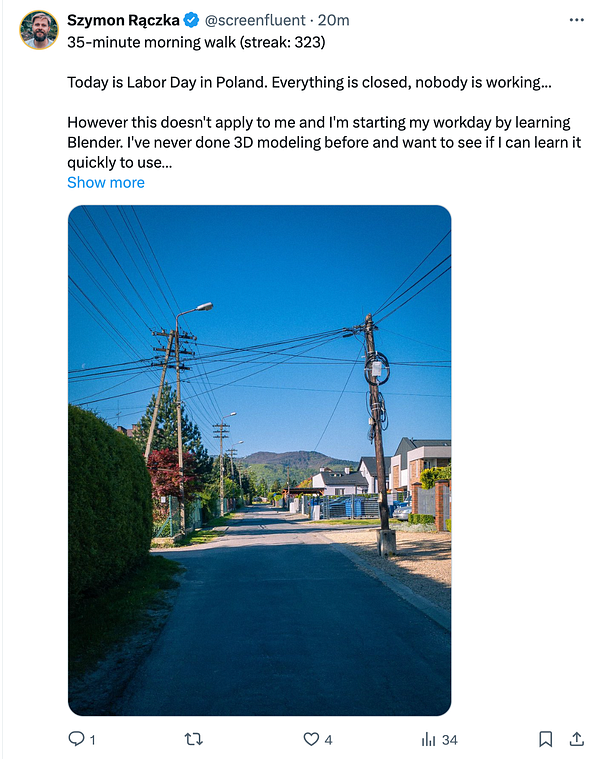The image size is (600, 759).
Task: Open the three-dot more options menu
Action: 576,20
